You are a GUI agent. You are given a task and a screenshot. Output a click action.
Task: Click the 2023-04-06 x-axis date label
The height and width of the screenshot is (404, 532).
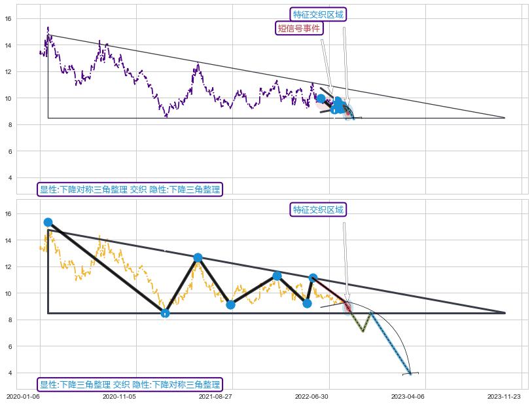coord(408,397)
